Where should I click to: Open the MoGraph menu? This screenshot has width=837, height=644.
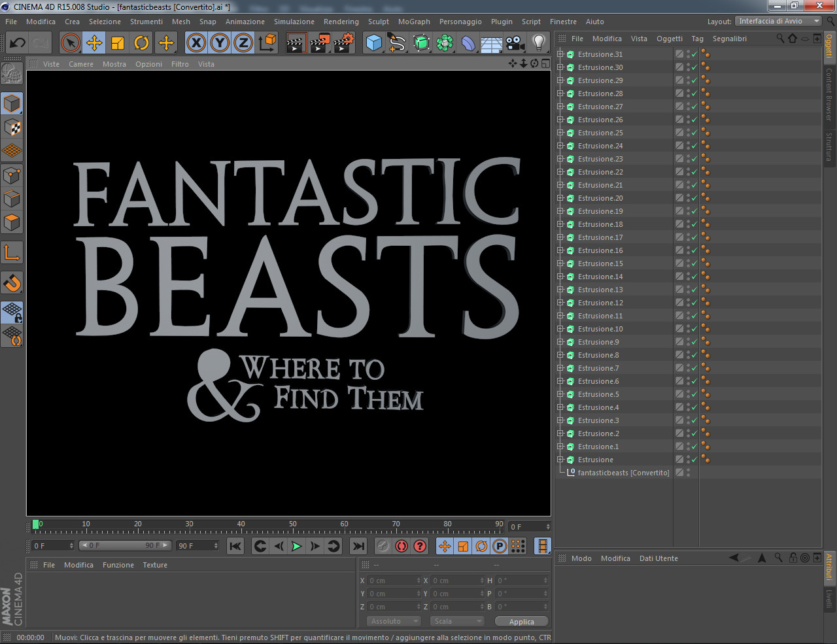point(414,22)
